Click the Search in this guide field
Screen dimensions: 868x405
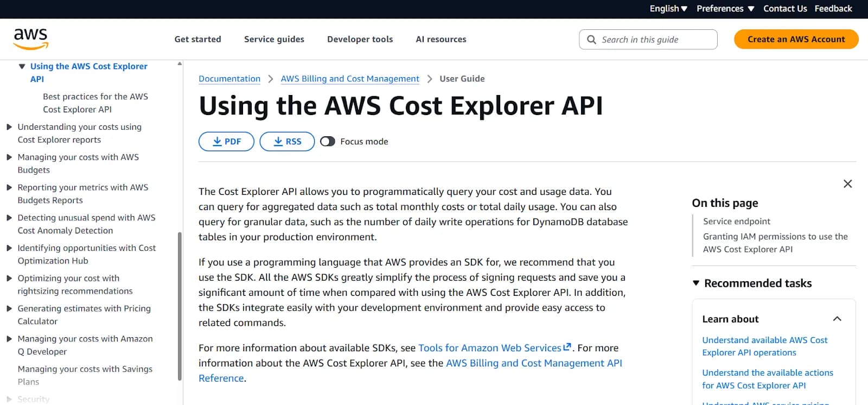[648, 40]
